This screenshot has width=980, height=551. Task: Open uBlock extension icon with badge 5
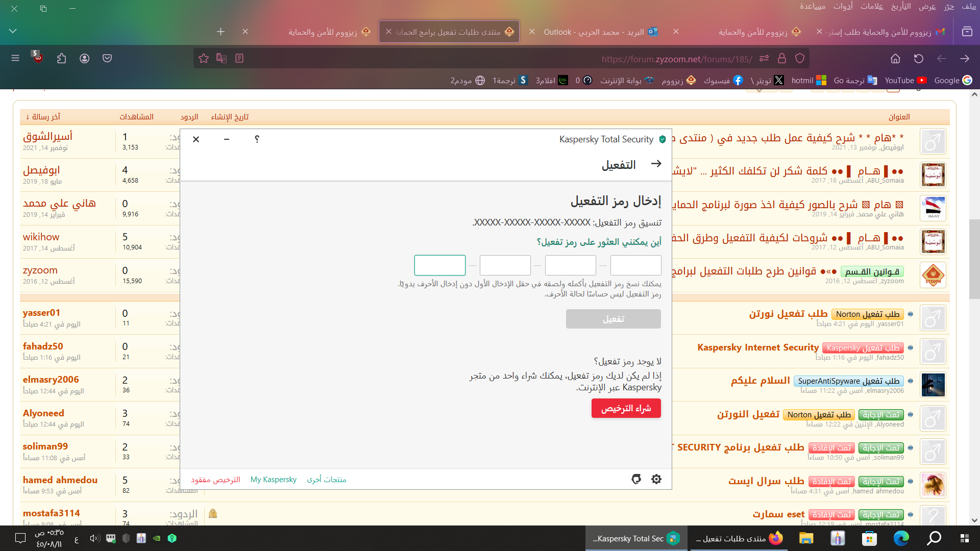tap(38, 57)
